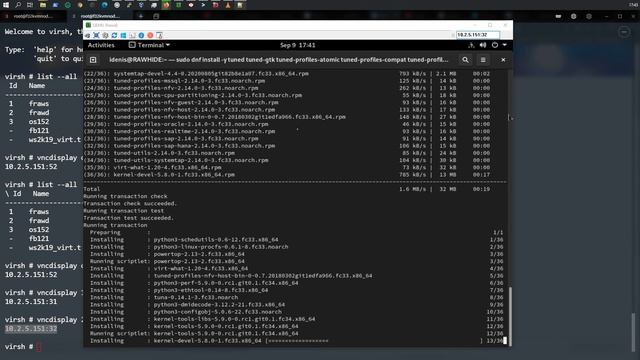Image resolution: width=640 pixels, height=360 pixels.
Task: Click the VNC address field 10.2.5.151:32
Action: (x=478, y=35)
